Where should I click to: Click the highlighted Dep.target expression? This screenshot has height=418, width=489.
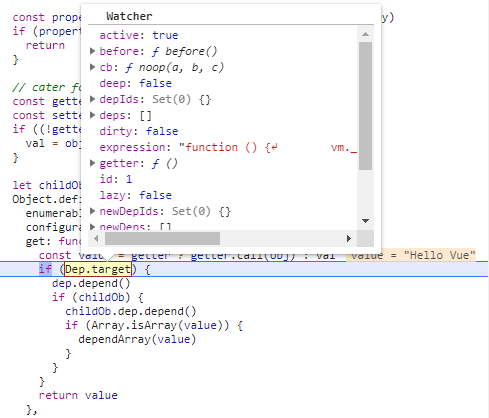(x=98, y=269)
